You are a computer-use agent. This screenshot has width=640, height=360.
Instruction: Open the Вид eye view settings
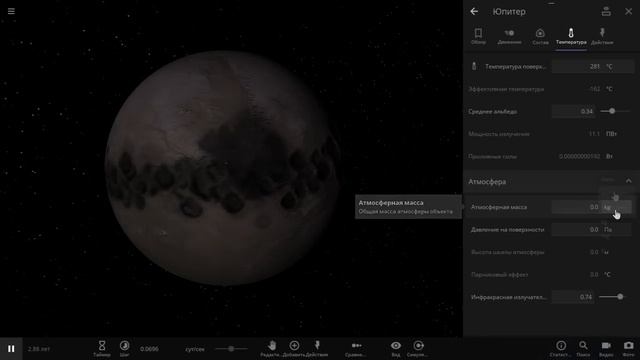tap(396, 349)
